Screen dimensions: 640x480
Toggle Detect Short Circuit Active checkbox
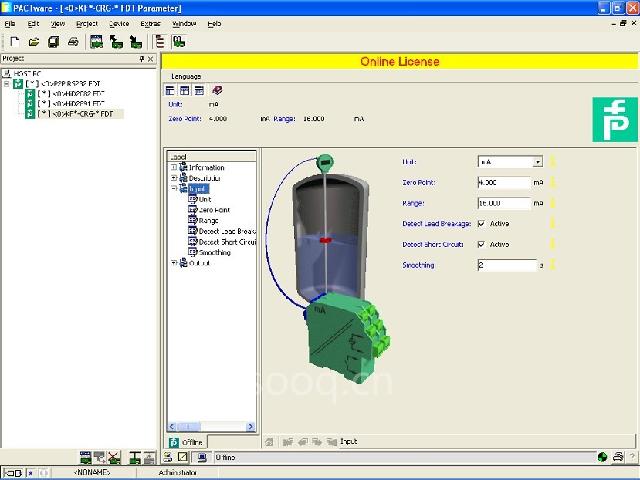482,244
